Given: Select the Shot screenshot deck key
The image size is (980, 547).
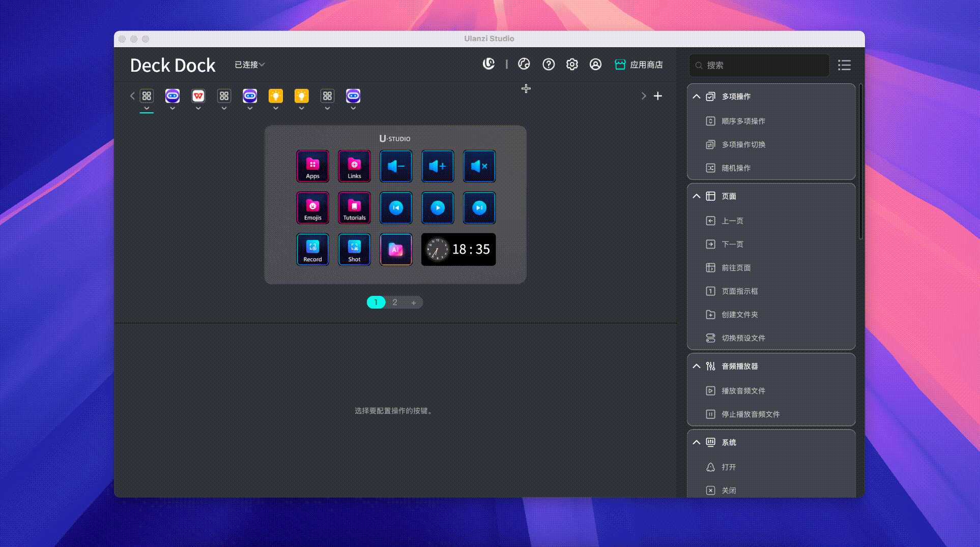Looking at the screenshot, I should click(354, 250).
